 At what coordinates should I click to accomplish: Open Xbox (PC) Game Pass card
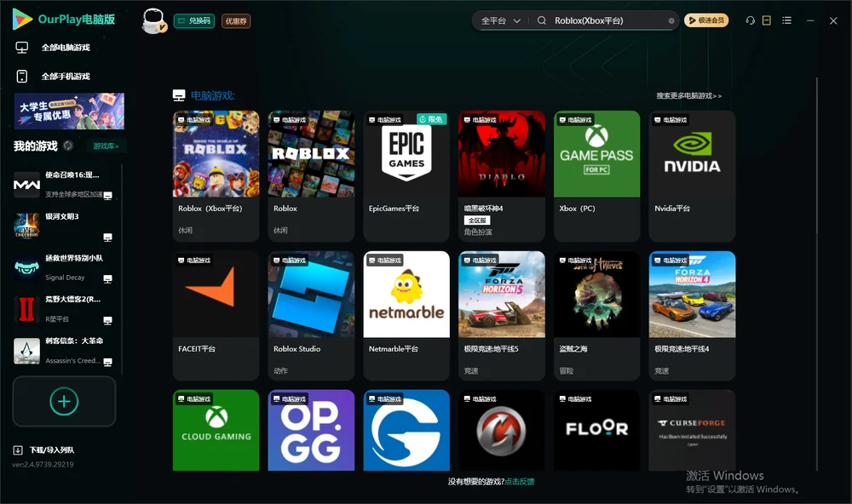click(x=597, y=176)
